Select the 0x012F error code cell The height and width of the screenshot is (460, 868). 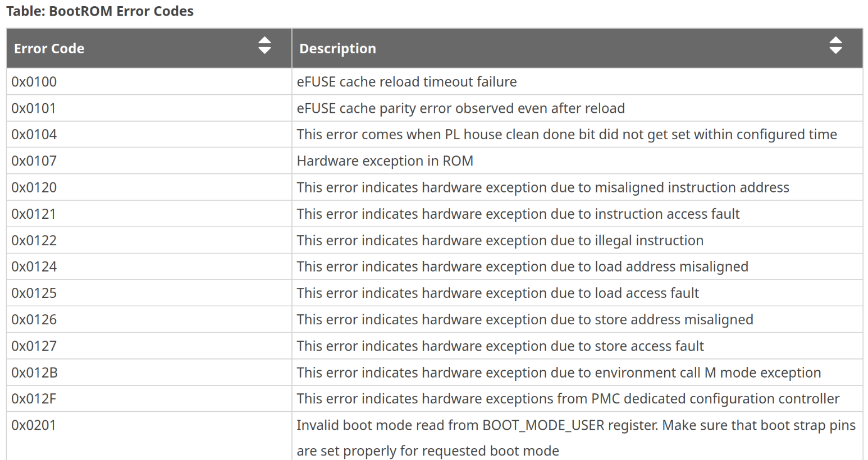(x=34, y=399)
